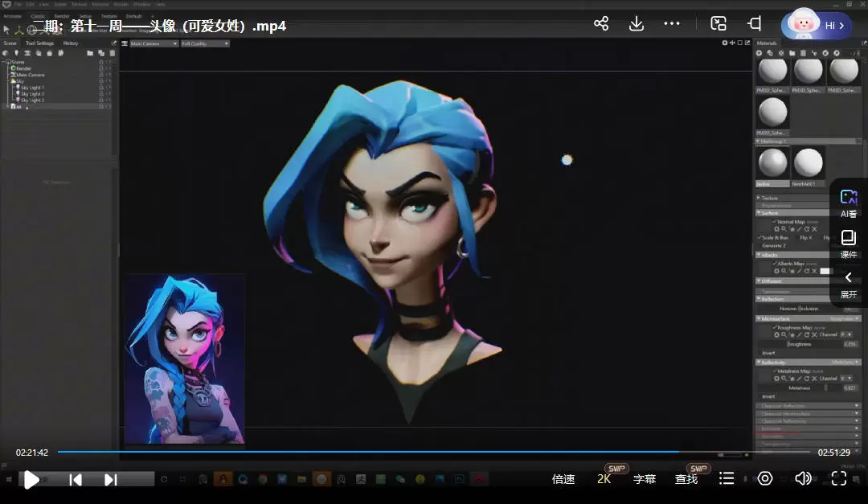Image resolution: width=868 pixels, height=504 pixels.
Task: Select Main Camera in scene tree
Action: click(x=30, y=75)
